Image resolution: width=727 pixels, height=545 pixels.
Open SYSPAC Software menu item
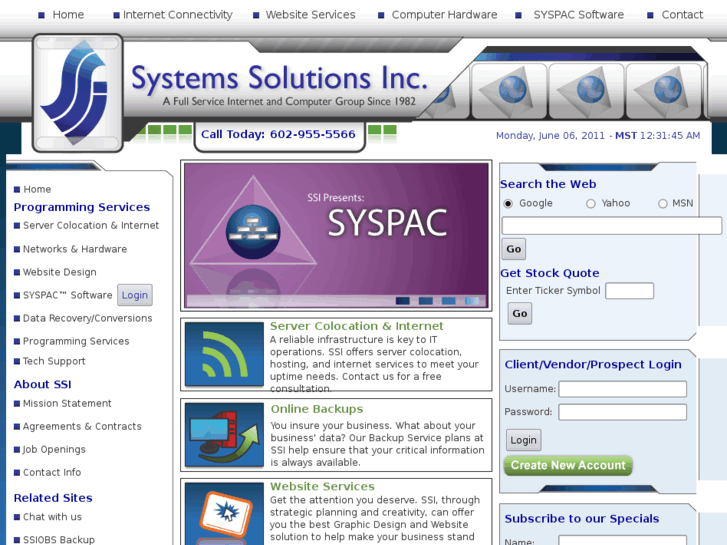point(579,15)
